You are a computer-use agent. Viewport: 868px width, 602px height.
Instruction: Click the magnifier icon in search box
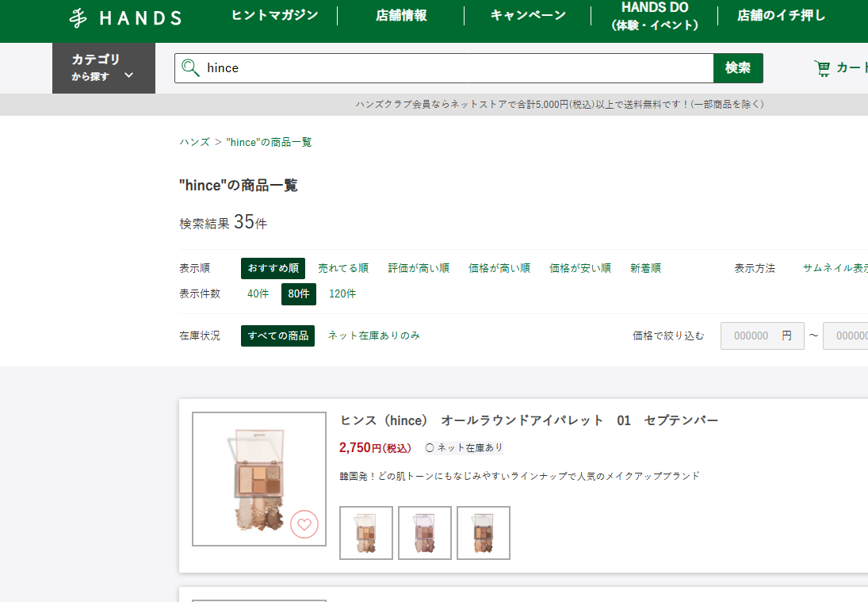tap(190, 68)
